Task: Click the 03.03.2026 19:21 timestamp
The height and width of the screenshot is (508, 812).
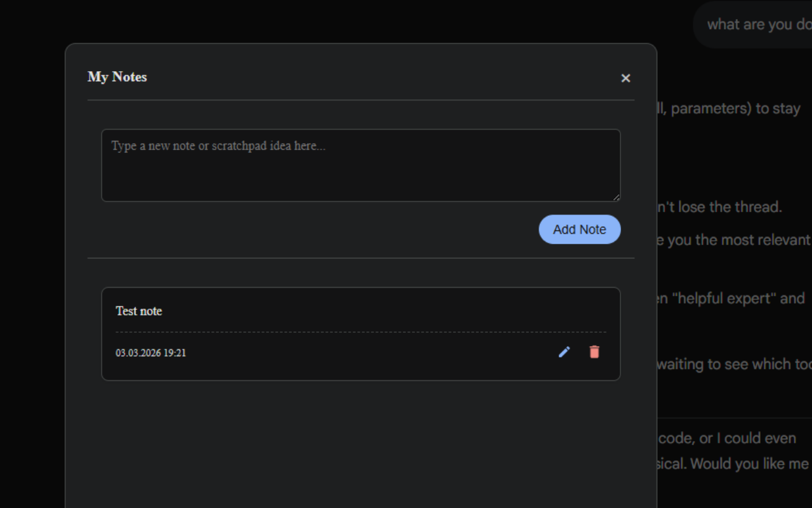Action: (151, 353)
